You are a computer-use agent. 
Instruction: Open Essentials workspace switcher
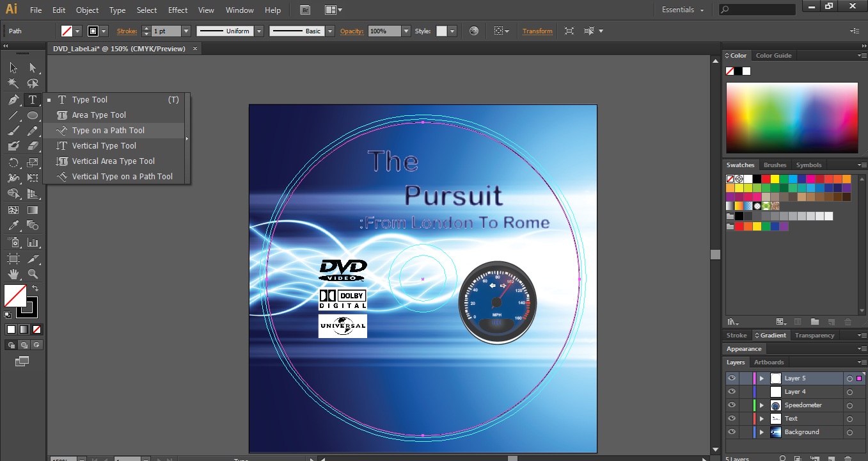click(683, 10)
